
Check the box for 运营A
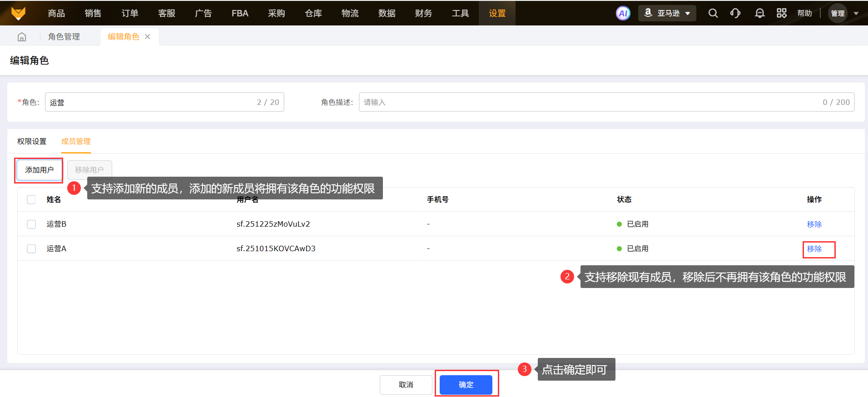(x=31, y=249)
